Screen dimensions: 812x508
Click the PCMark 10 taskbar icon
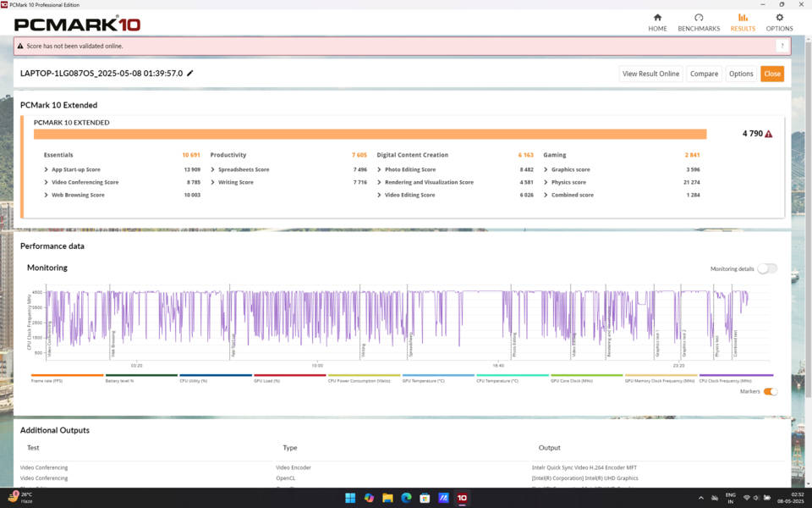[x=462, y=498]
